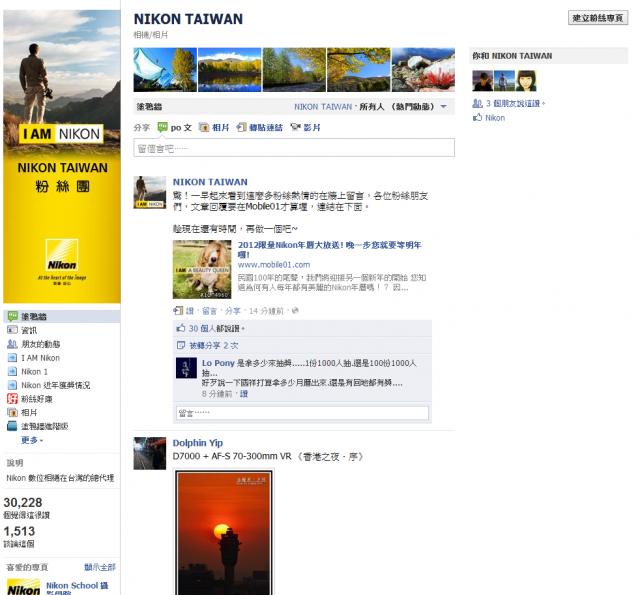Image resolution: width=640 pixels, height=595 pixels.
Task: Click the link share icon in composer
Action: coord(241,127)
